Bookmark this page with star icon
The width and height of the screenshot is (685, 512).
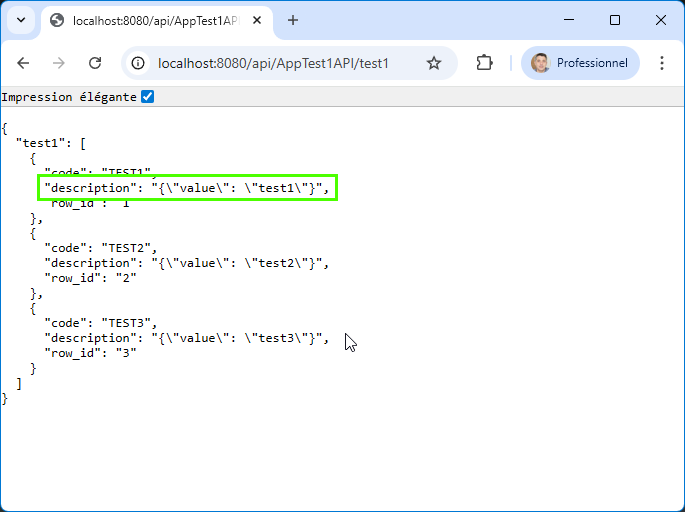coord(433,63)
